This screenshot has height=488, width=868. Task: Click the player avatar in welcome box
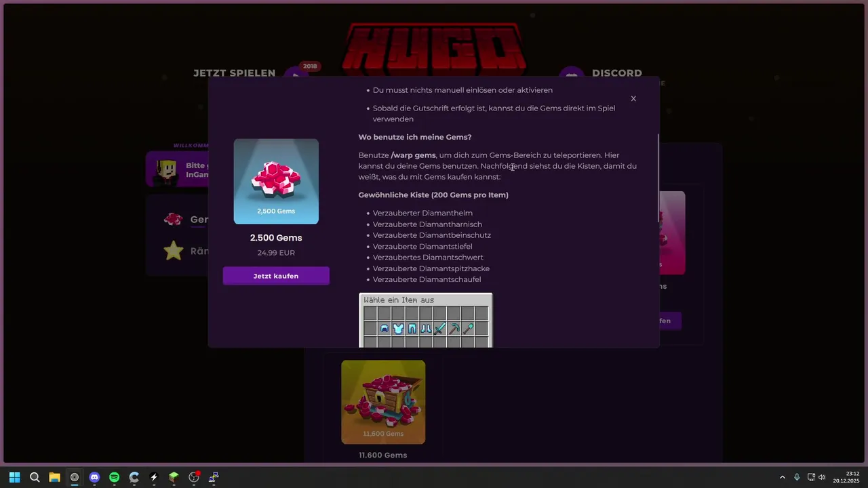pyautogui.click(x=166, y=170)
